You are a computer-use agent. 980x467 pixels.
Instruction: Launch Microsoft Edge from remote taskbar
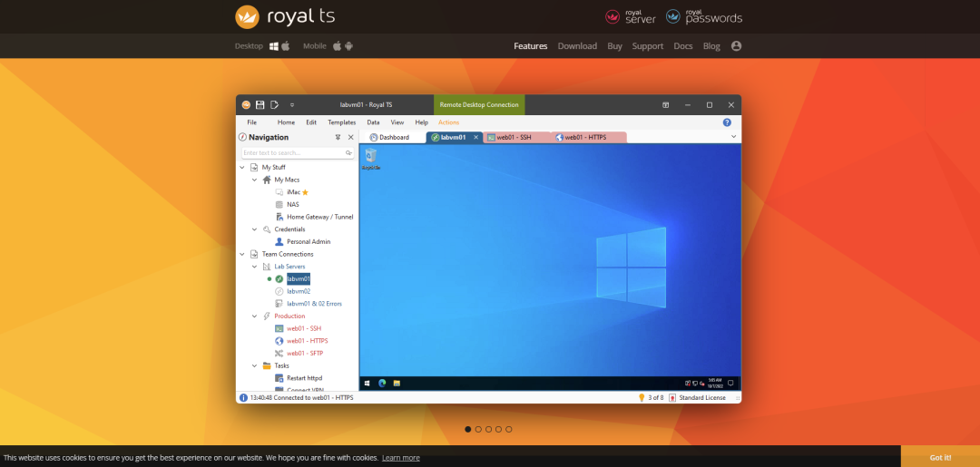pos(383,384)
